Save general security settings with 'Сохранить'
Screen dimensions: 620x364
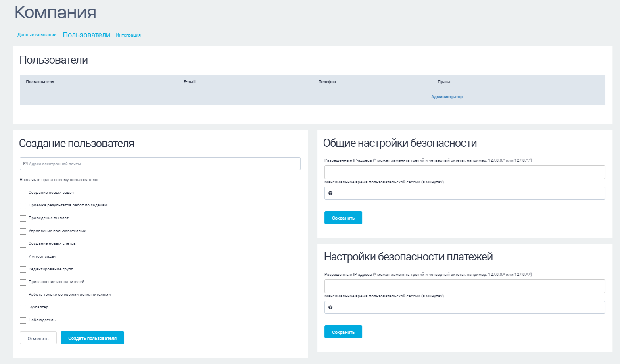[343, 218]
